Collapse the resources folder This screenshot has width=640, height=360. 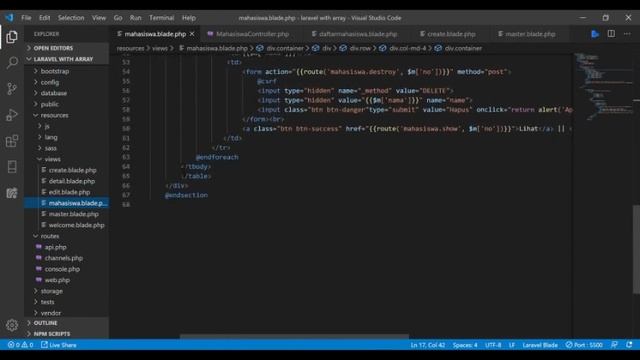tap(67, 115)
